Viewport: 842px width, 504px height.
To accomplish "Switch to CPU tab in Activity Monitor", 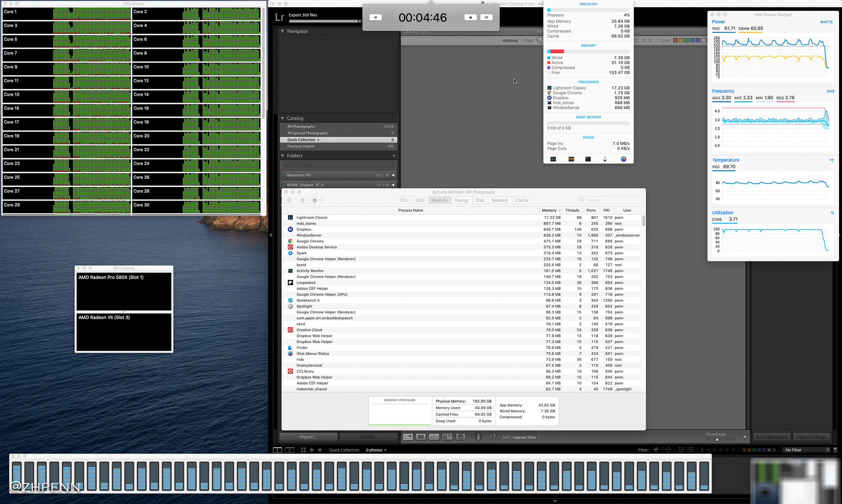I will [x=404, y=200].
